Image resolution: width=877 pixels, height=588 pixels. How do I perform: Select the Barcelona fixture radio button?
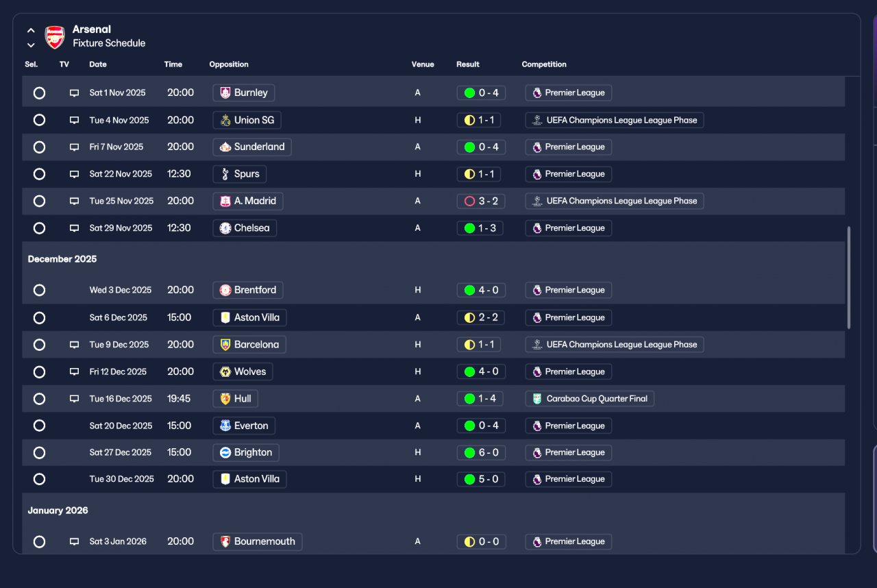point(39,345)
